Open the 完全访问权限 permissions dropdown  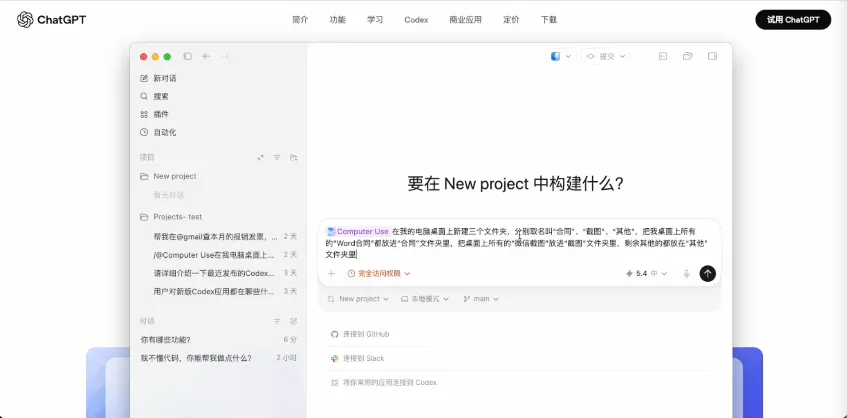click(x=379, y=274)
